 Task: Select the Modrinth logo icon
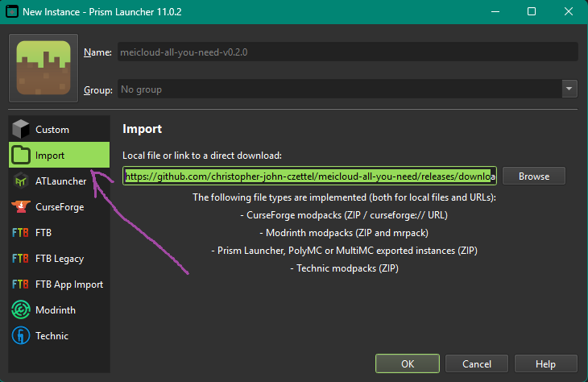[21, 310]
